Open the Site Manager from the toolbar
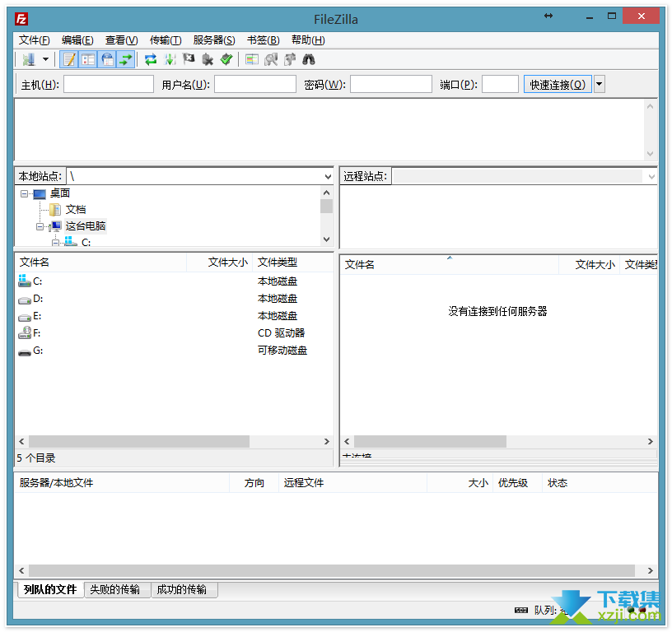Image resolution: width=672 pixels, height=632 pixels. click(29, 59)
